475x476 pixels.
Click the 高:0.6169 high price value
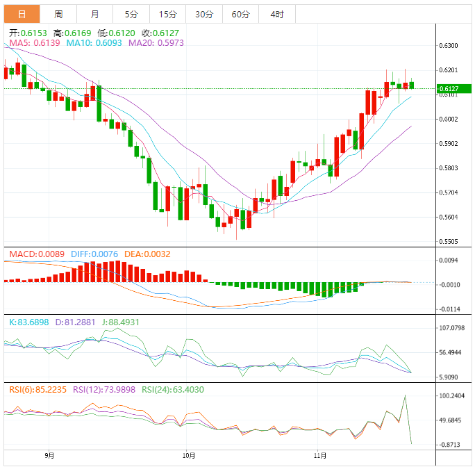72,33
